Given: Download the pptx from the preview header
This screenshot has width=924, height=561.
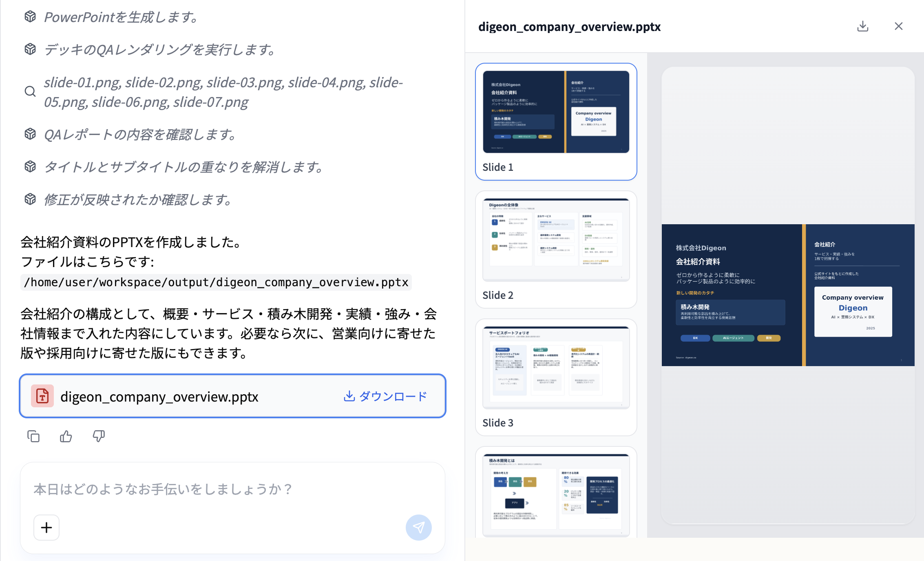Looking at the screenshot, I should (x=862, y=27).
